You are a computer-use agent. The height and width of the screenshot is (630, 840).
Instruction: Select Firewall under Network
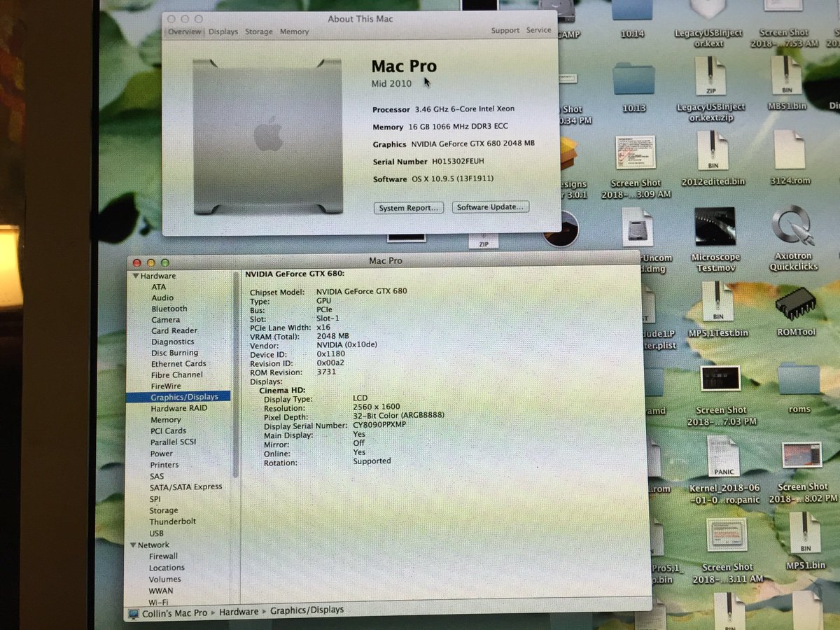point(163,556)
